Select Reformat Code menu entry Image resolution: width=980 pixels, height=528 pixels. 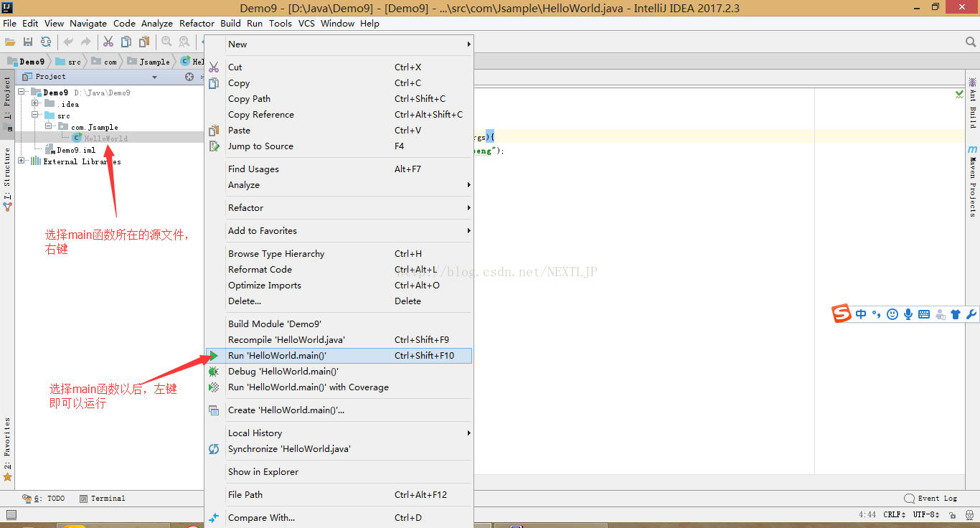point(339,270)
